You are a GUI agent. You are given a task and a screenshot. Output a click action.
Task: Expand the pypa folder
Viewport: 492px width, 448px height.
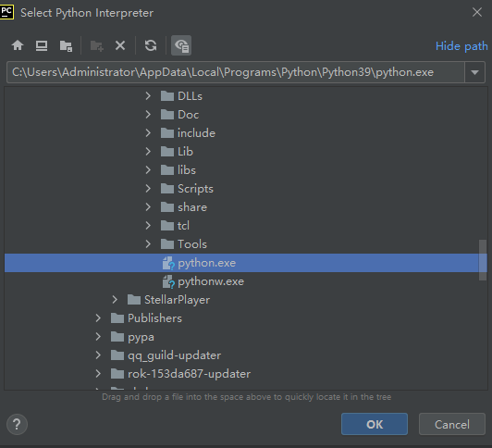pyautogui.click(x=98, y=337)
